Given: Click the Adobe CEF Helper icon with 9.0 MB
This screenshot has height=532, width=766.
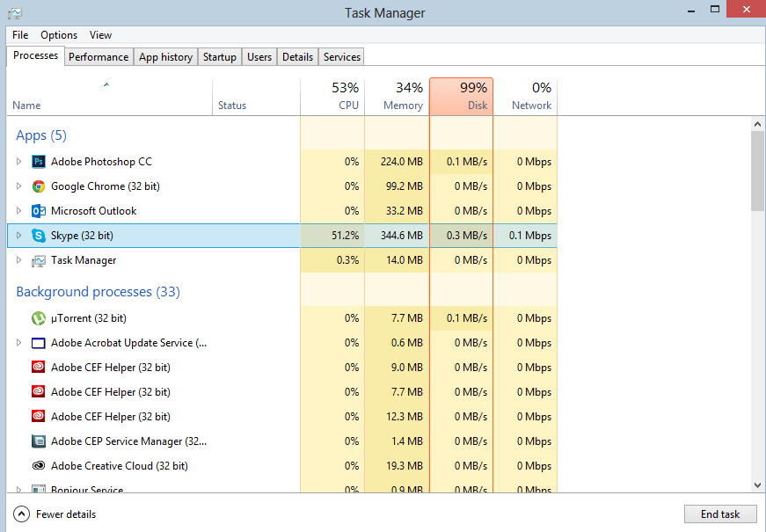Looking at the screenshot, I should point(39,367).
